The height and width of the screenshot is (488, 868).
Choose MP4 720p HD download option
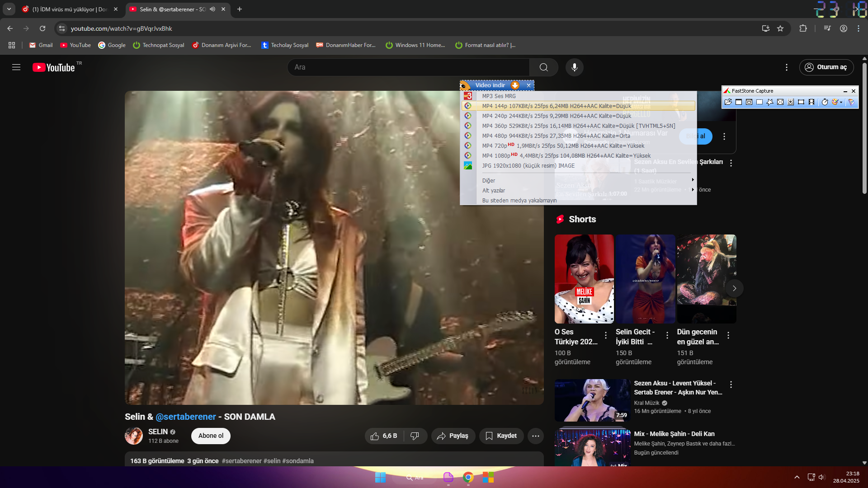(x=563, y=146)
